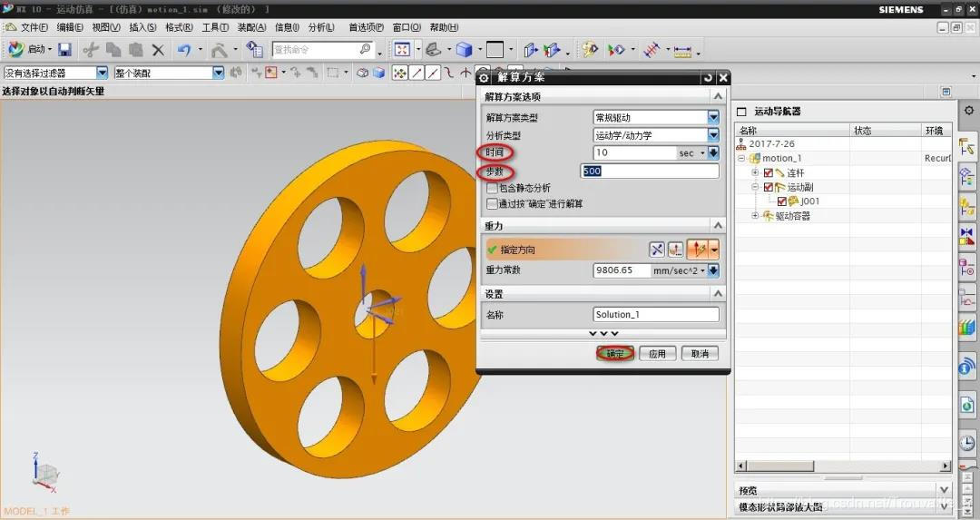This screenshot has height=520, width=980.
Task: Click the navigator horizontal scrollbar thumb
Action: click(x=780, y=466)
